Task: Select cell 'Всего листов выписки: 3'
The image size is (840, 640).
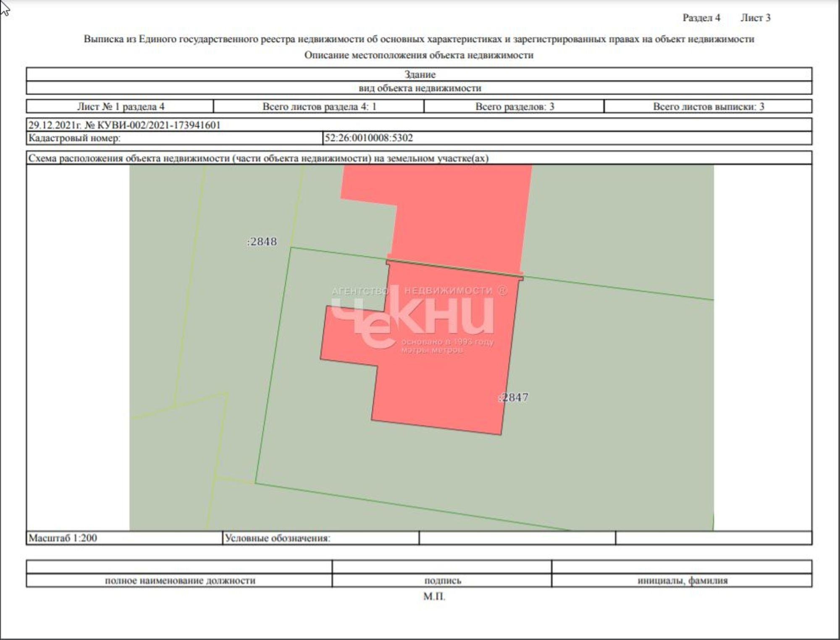Action: point(708,106)
